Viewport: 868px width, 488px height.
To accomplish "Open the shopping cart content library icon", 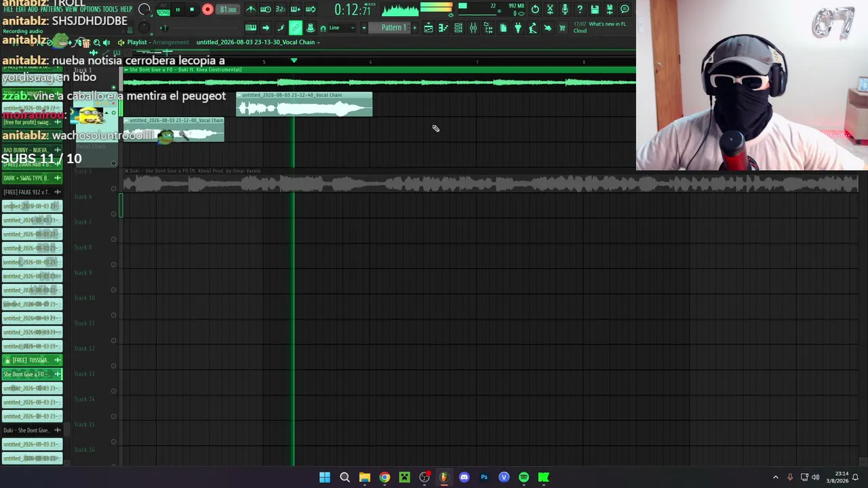I will click(562, 28).
